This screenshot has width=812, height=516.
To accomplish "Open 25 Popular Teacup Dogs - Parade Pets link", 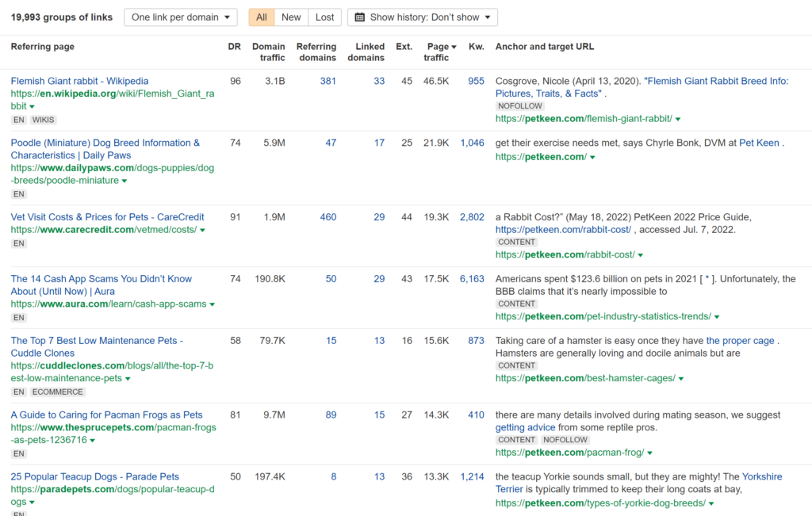I will click(95, 476).
